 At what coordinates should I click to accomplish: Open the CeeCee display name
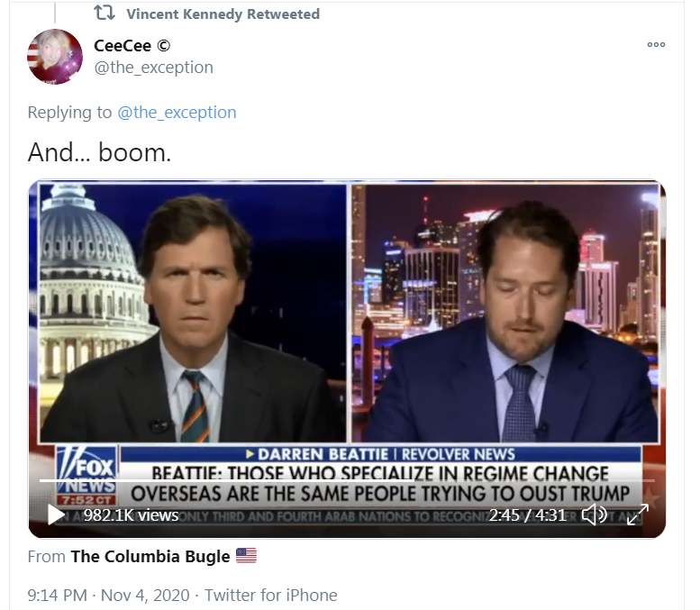point(123,46)
